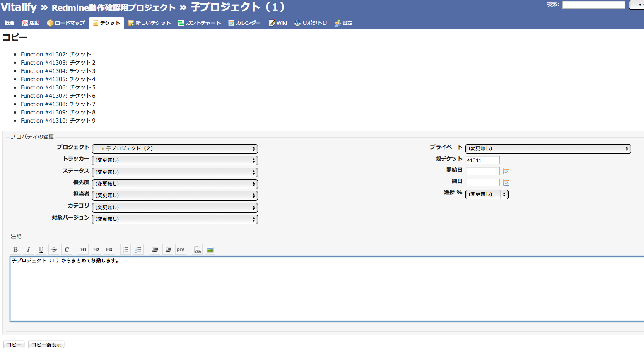Insert H3 heading in notes
Screen dimensions: 644x353
109,249
